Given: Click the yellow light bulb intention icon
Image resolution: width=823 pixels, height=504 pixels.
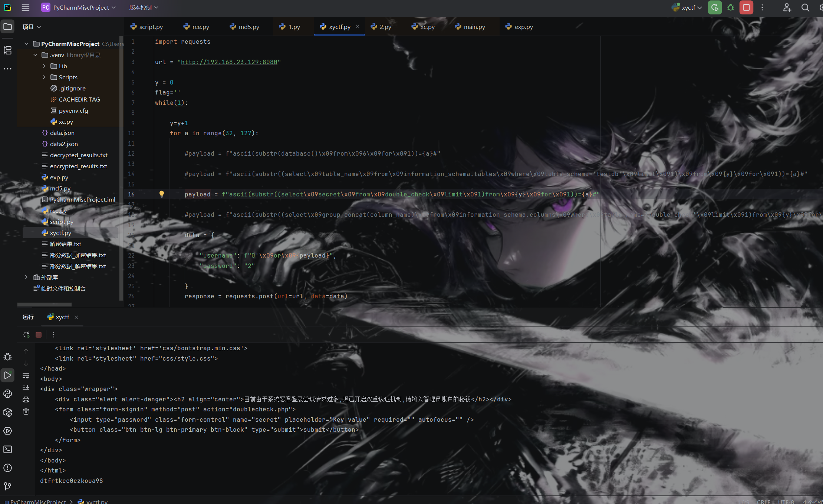Looking at the screenshot, I should (162, 194).
